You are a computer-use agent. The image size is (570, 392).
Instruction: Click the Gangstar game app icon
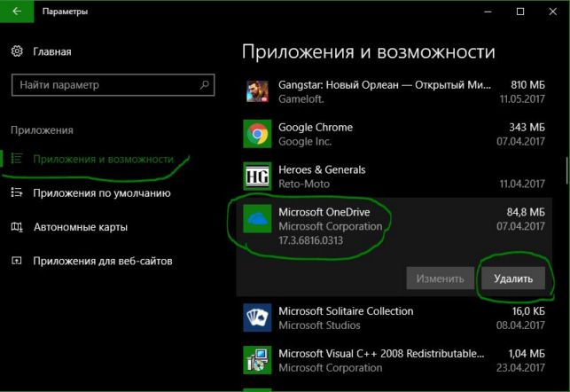click(257, 91)
